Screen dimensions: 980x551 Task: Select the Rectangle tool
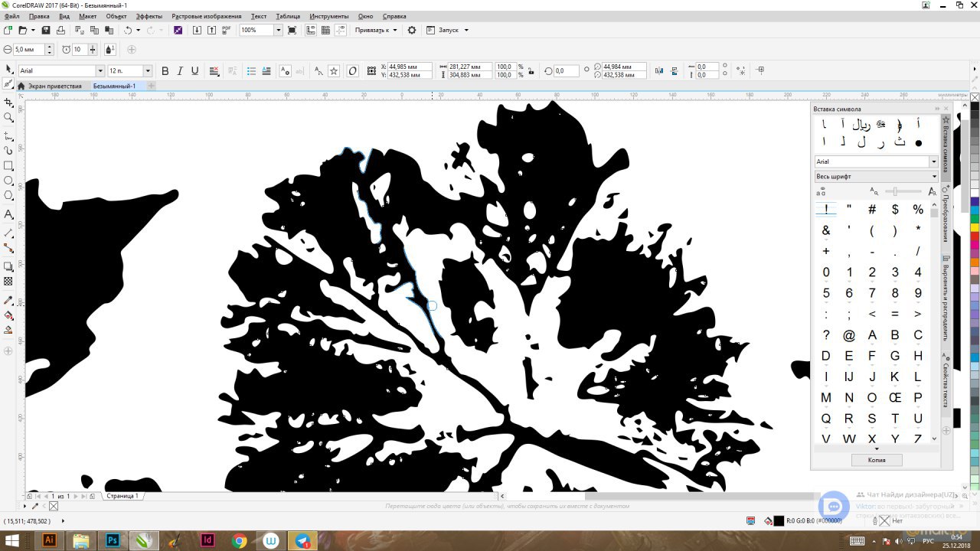pos(8,165)
